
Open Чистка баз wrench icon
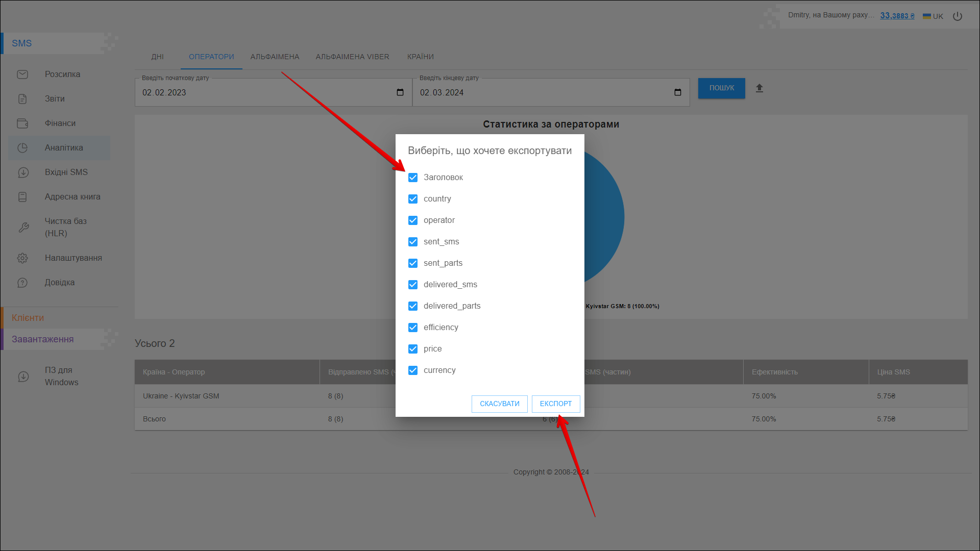click(x=23, y=228)
